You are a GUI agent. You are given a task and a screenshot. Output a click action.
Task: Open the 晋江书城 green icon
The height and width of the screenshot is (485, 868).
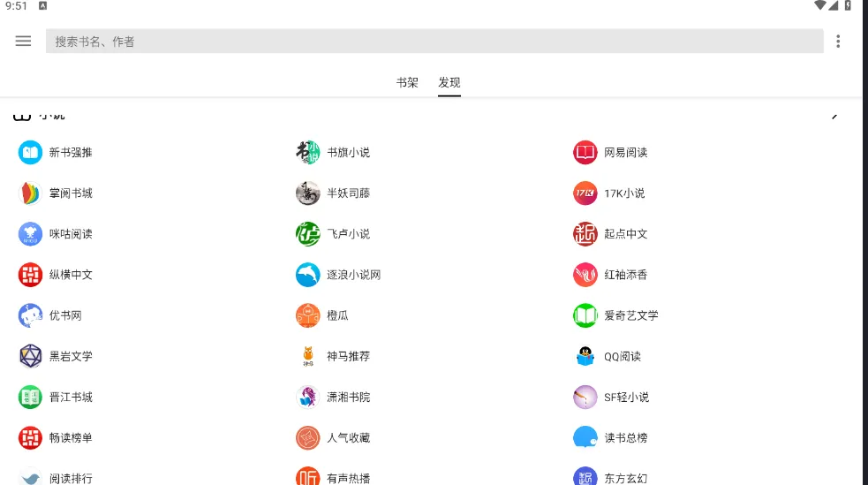tap(30, 397)
